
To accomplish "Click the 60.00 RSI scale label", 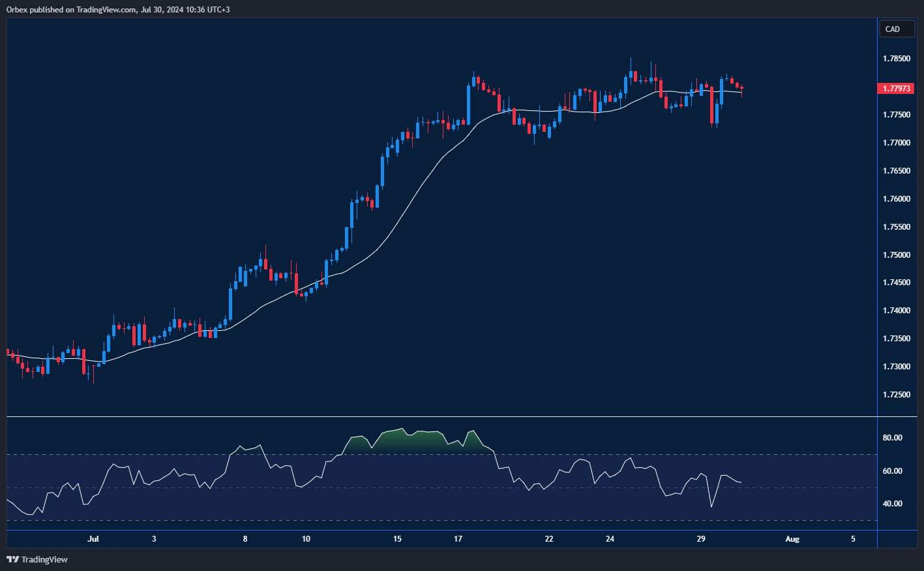I will tap(892, 471).
